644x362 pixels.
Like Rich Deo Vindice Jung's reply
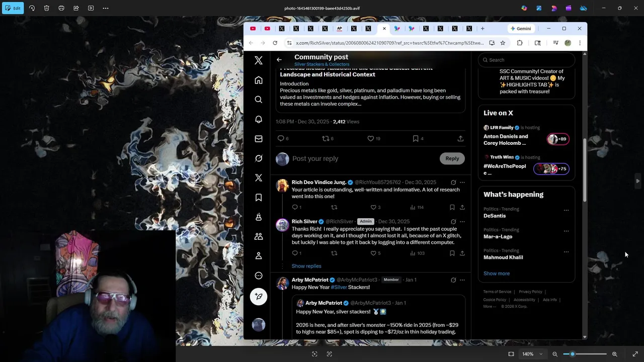375,207
